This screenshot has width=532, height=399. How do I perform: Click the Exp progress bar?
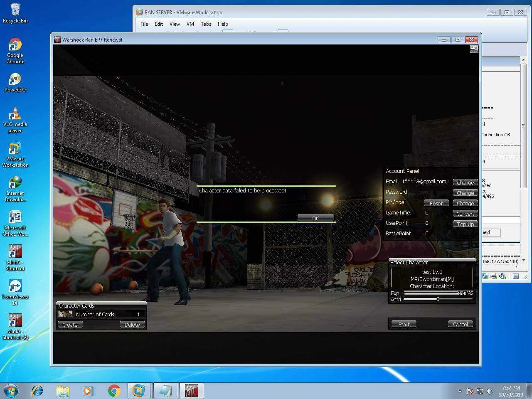(x=438, y=293)
